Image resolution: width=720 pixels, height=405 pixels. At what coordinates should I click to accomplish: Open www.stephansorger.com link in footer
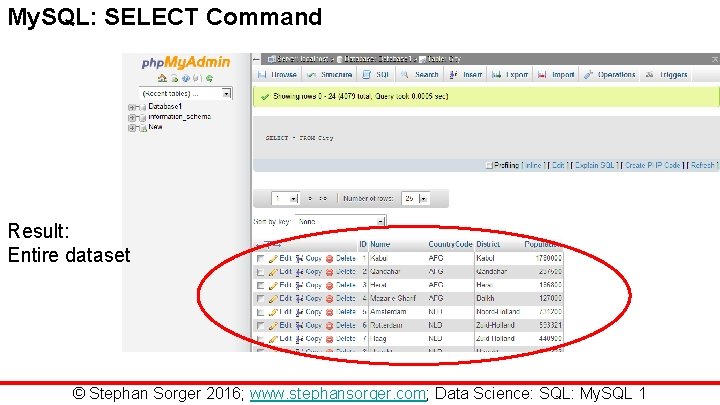coord(338,394)
